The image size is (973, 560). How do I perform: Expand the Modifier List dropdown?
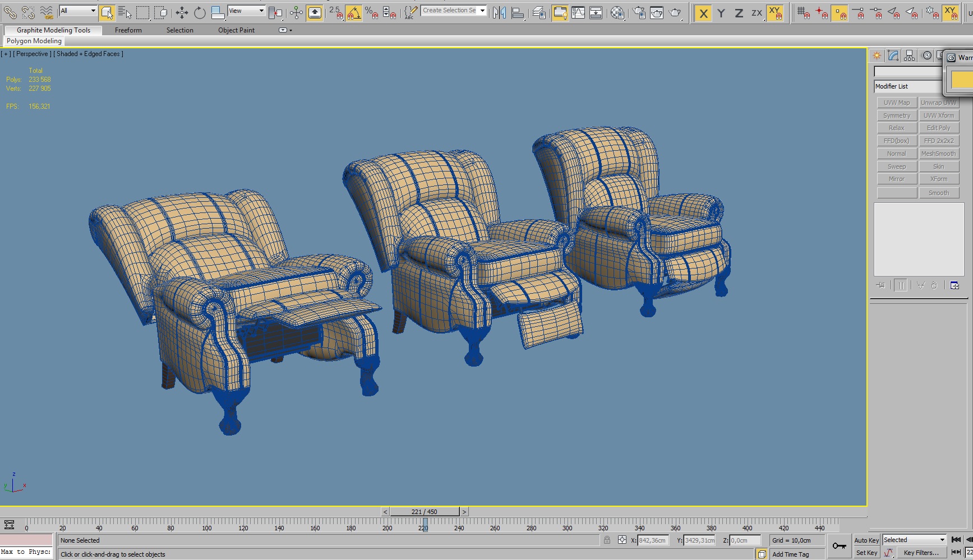pyautogui.click(x=907, y=86)
